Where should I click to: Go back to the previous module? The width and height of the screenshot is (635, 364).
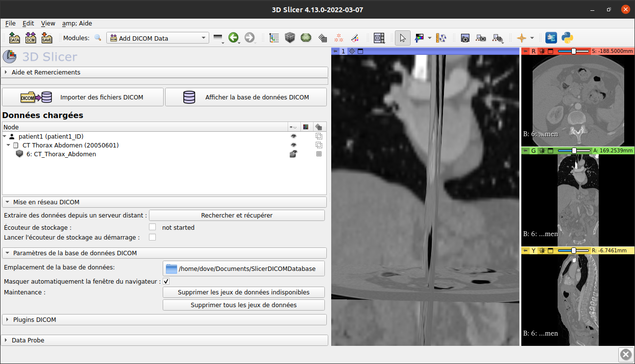[234, 37]
